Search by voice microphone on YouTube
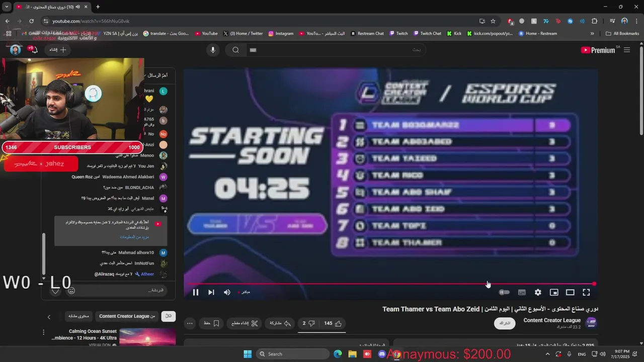Image resolution: width=644 pixels, height=362 pixels. [x=213, y=50]
